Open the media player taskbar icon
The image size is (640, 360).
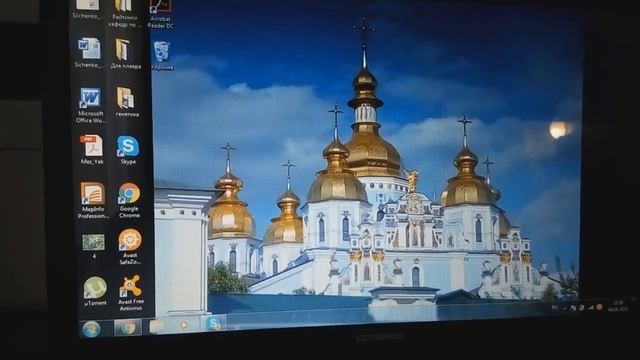[184, 325]
